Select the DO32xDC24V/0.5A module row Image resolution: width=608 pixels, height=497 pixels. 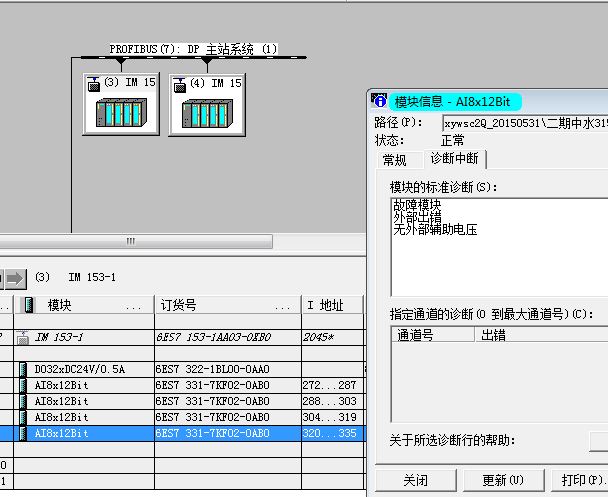coord(181,369)
